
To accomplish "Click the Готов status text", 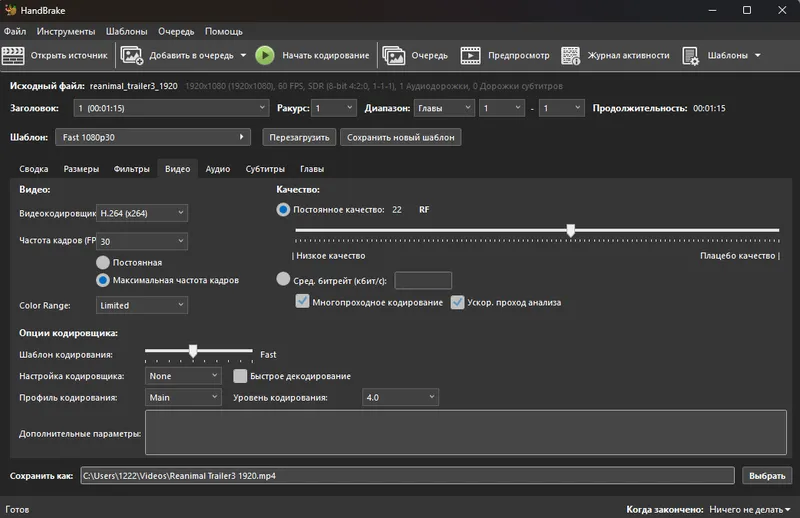I will tap(17, 509).
